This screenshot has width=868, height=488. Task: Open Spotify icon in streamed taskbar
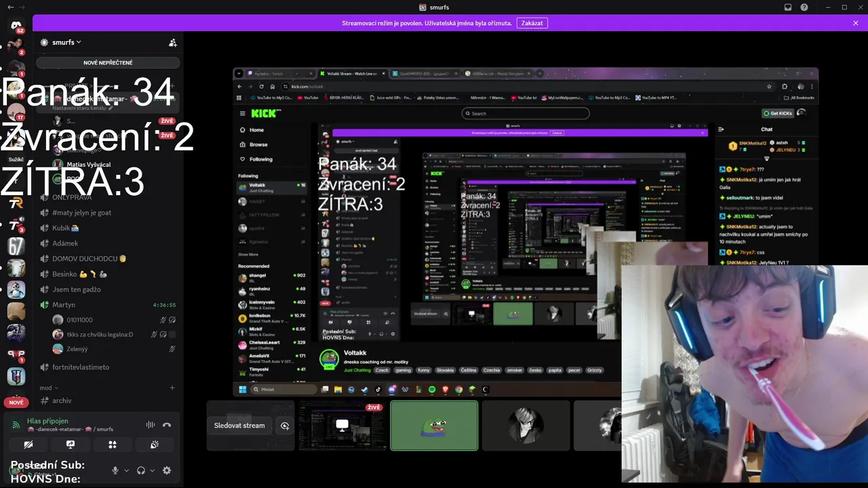pyautogui.click(x=432, y=390)
